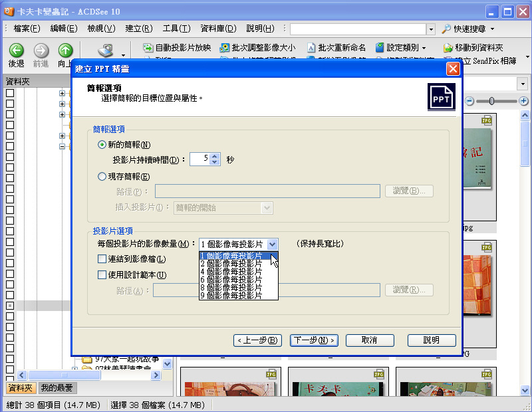Viewport: 532px width, 412px height.
Task: Click folder pane horizontal scrollbar left arrow
Action: [x=22, y=375]
